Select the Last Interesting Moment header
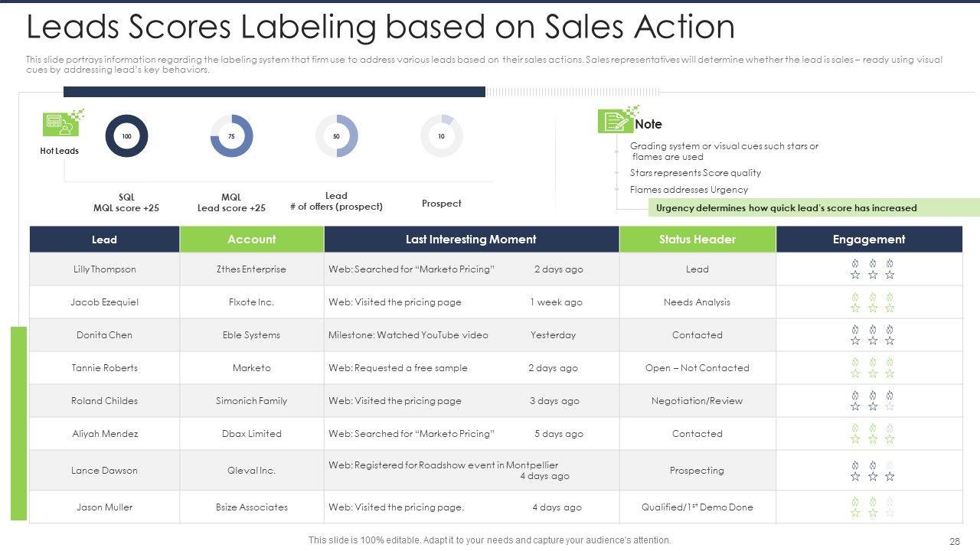980x551 pixels. point(471,240)
